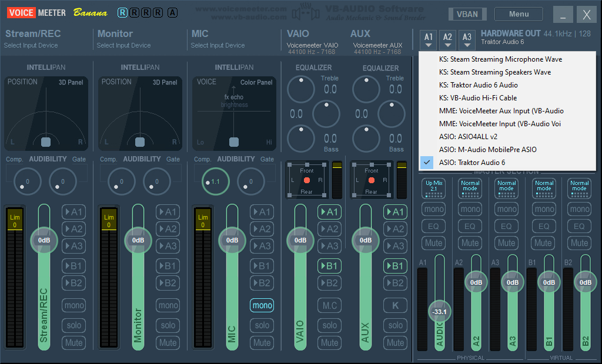Click the A icon in the title bar
This screenshot has width=602, height=364.
172,13
